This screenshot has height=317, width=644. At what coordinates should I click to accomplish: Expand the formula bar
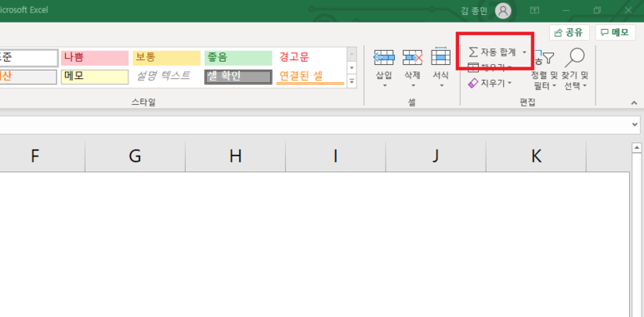point(636,124)
